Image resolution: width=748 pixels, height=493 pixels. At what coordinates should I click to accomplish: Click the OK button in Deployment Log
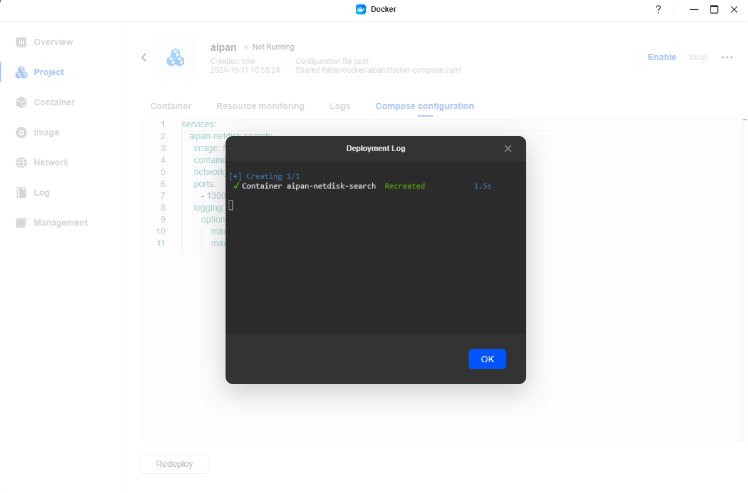[487, 359]
